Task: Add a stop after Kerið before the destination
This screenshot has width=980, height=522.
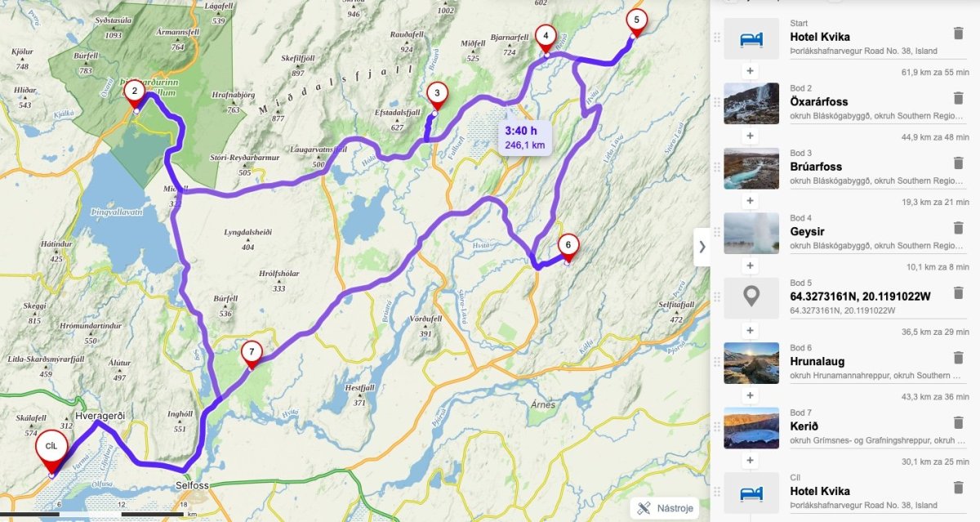Action: [750, 461]
